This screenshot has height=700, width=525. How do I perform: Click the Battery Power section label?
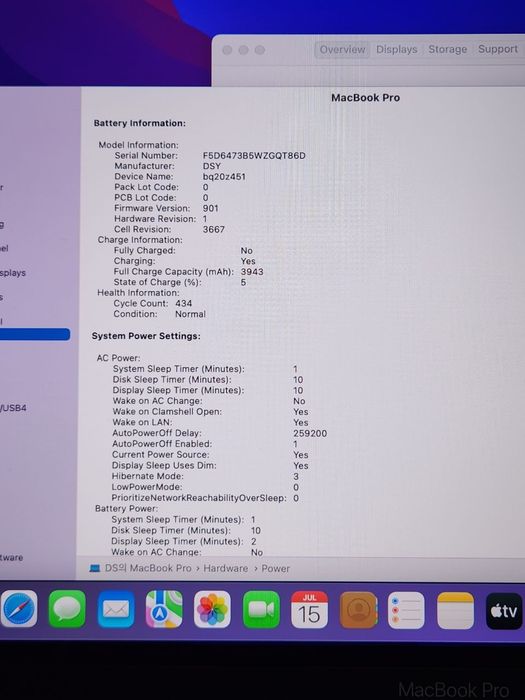[x=126, y=508]
